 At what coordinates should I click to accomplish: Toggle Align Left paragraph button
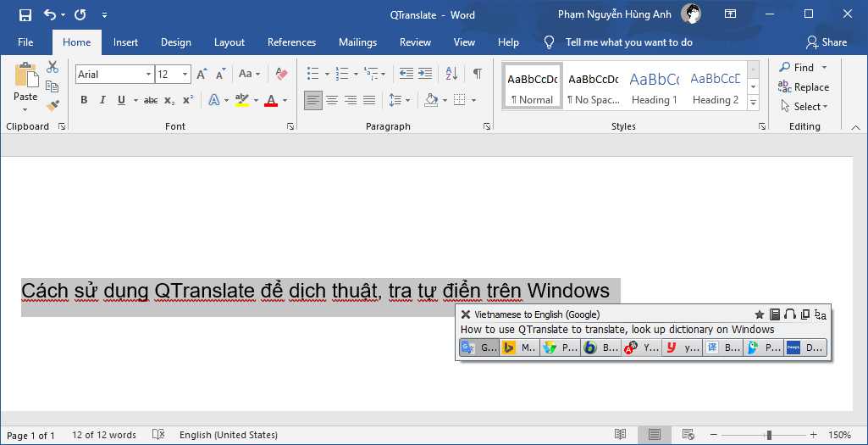point(313,100)
